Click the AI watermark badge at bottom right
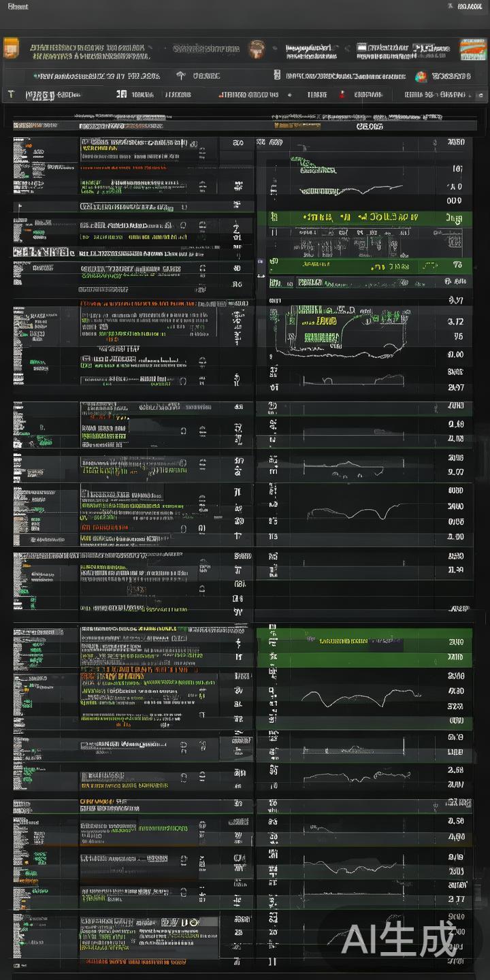Screen dimensions: 490x980 point(398,939)
